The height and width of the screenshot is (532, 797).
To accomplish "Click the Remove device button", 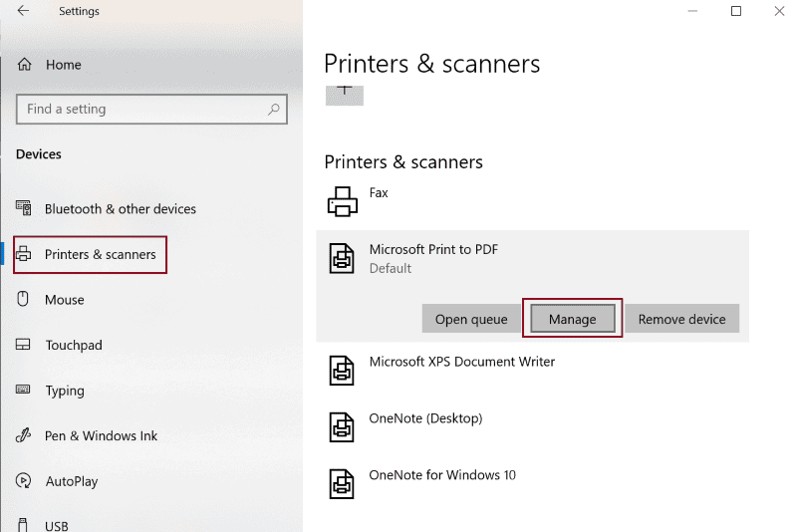I will (681, 319).
